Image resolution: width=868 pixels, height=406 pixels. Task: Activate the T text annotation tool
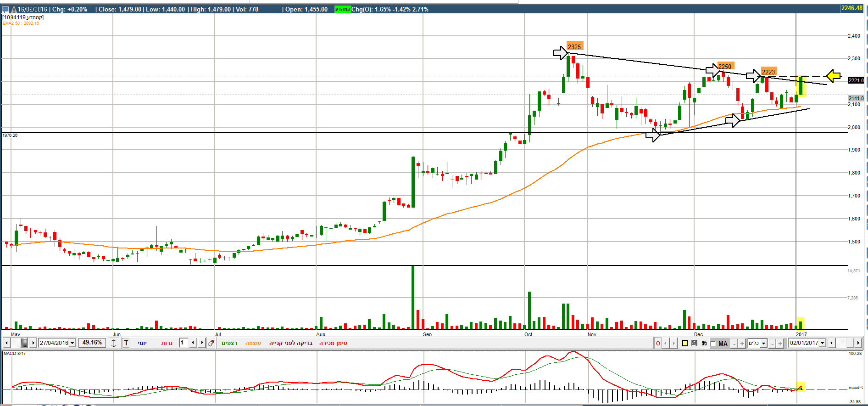click(x=126, y=343)
